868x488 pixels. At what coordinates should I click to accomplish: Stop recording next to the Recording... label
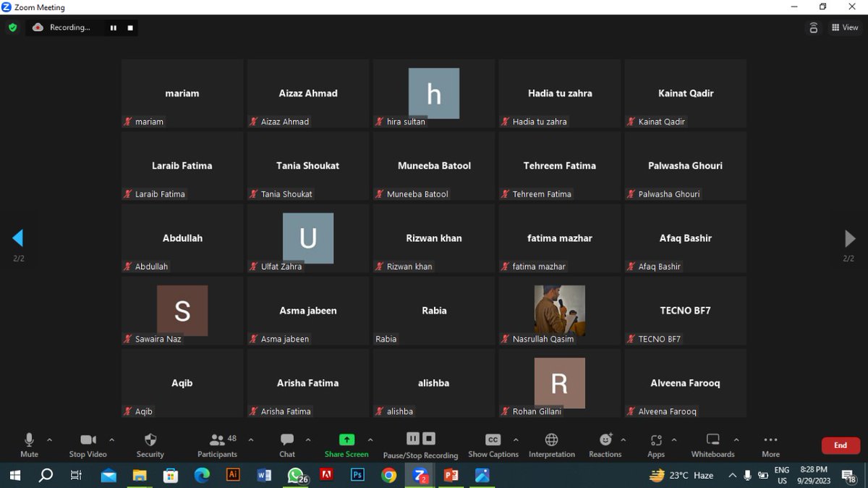[130, 28]
